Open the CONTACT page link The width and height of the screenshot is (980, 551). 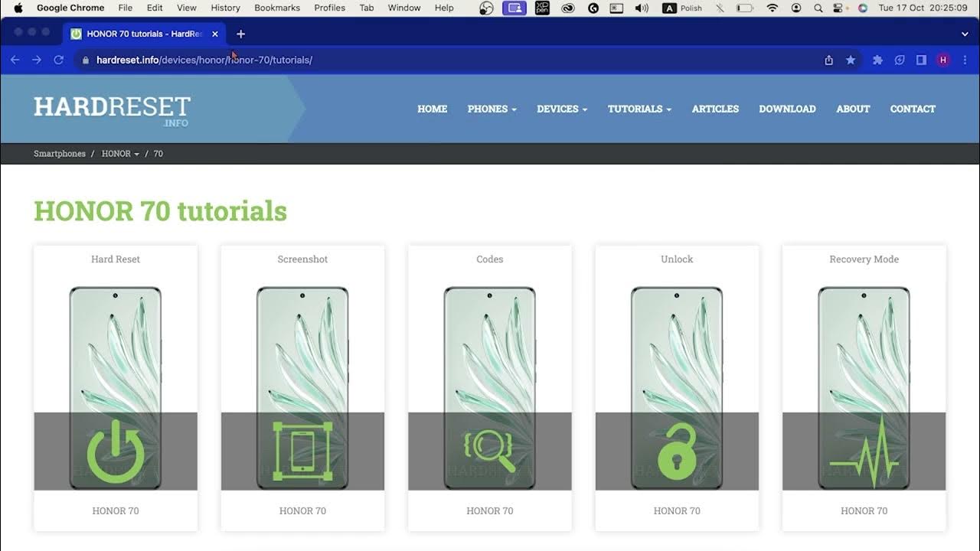913,109
